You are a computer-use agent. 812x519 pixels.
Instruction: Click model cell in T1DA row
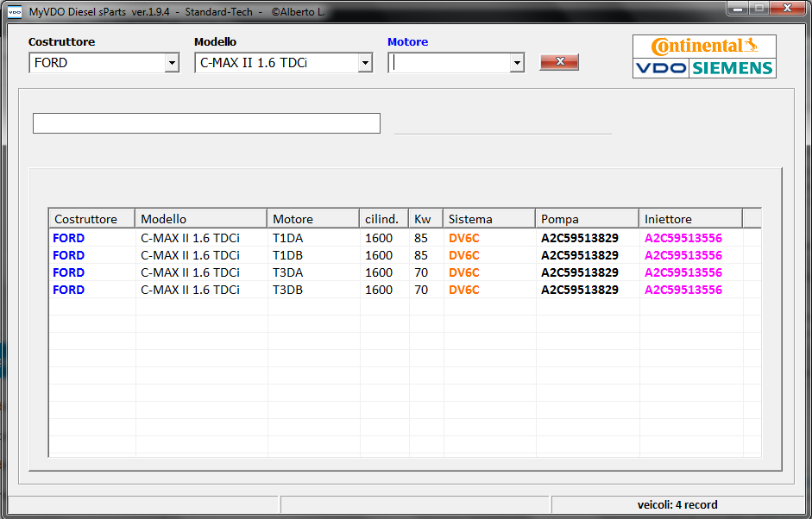[x=190, y=238]
